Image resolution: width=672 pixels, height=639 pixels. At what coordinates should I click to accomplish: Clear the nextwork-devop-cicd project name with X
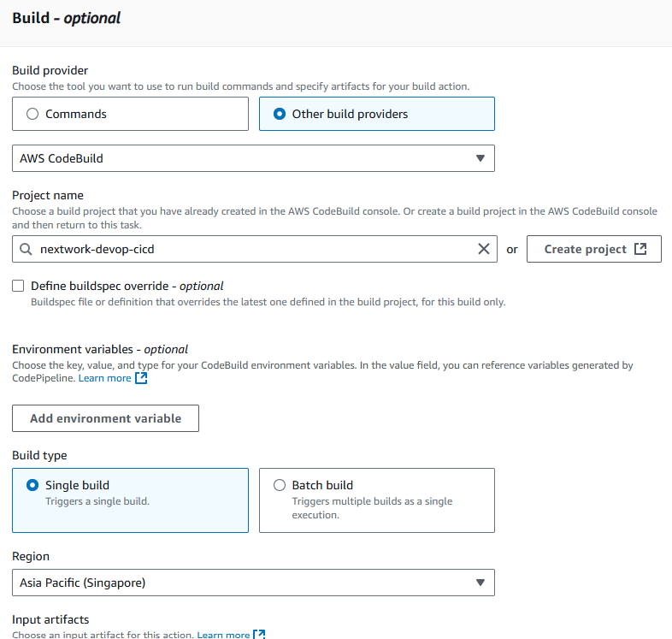(x=483, y=249)
